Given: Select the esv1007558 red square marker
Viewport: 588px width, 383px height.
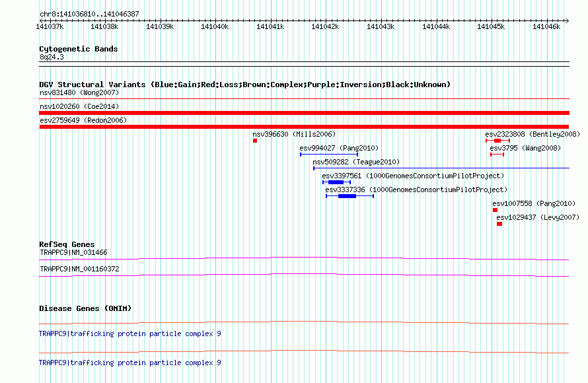Looking at the screenshot, I should [x=495, y=210].
